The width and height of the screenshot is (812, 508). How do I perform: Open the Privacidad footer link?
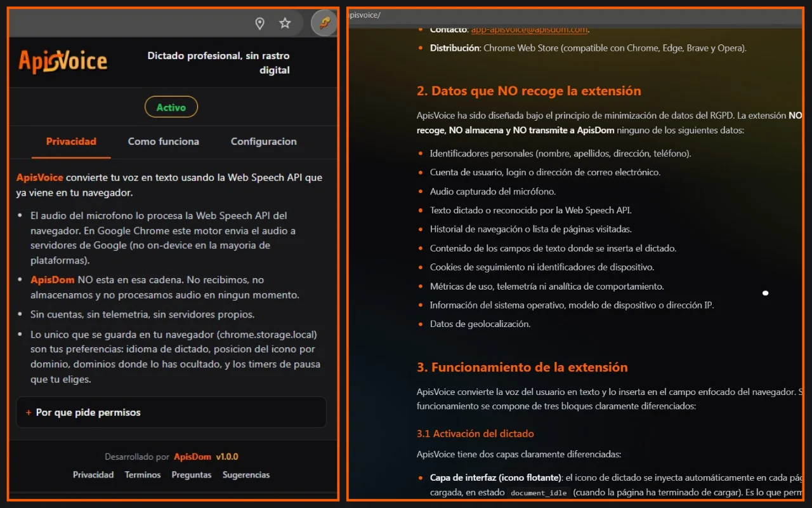pos(93,475)
